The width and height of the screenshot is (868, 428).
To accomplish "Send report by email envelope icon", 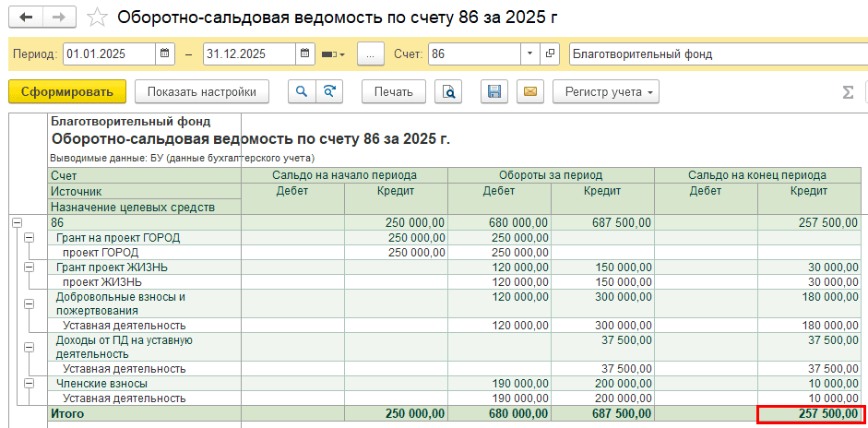I will 529,91.
